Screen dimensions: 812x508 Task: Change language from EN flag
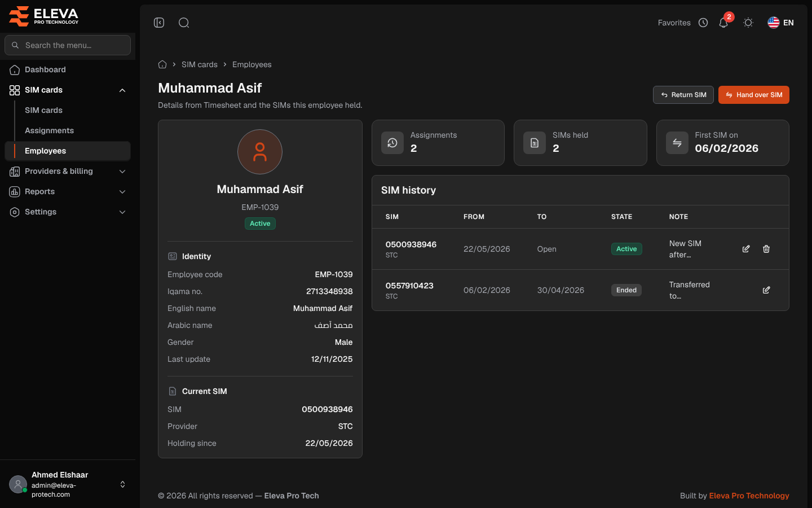tap(780, 23)
